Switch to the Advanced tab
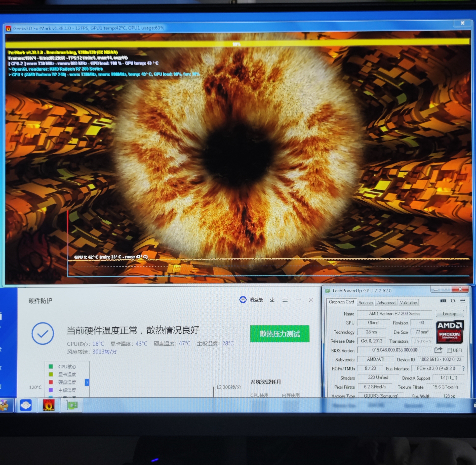Viewport: 476px width, 465px height. pos(386,303)
